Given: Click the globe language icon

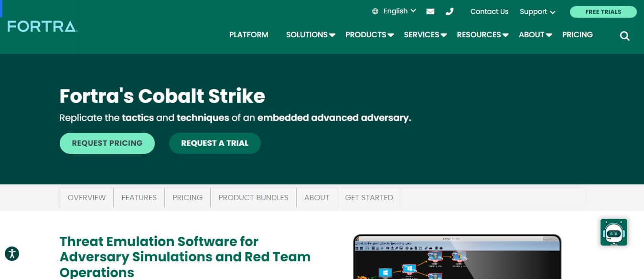Looking at the screenshot, I should (376, 11).
